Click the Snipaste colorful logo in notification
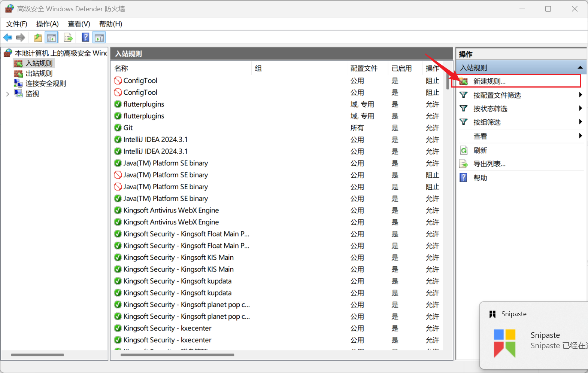588x373 pixels. click(x=504, y=343)
